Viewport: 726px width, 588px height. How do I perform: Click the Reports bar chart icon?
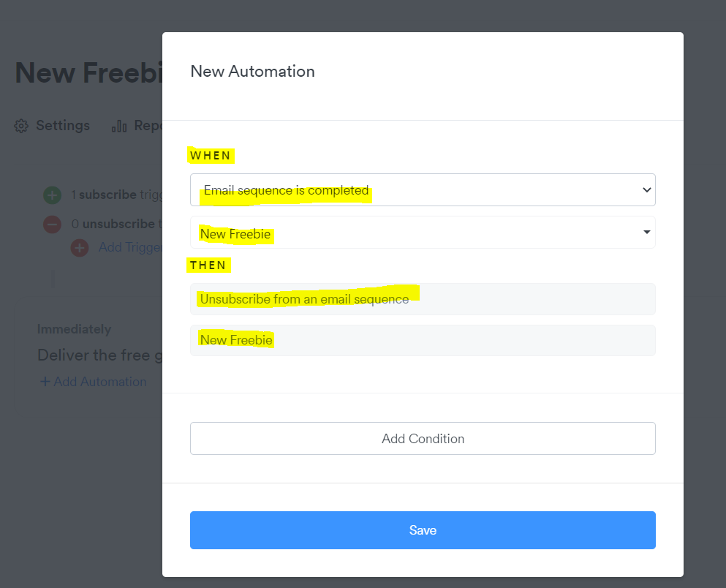pyautogui.click(x=119, y=126)
